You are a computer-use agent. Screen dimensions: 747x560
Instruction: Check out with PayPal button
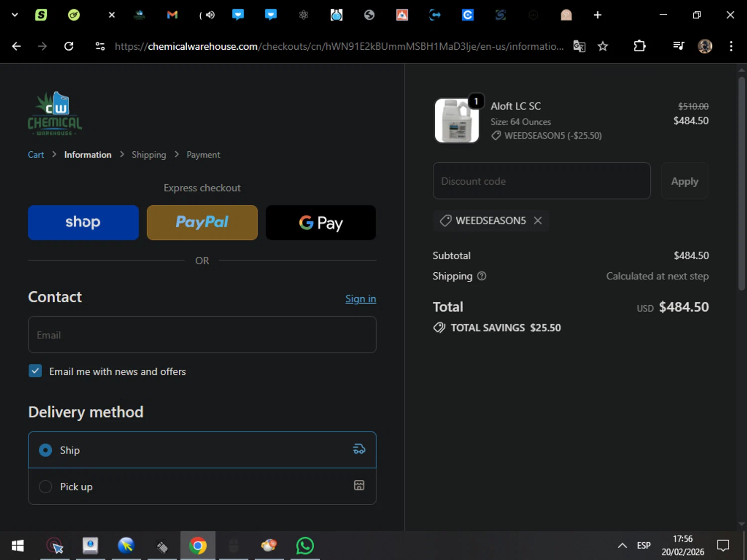tap(202, 223)
